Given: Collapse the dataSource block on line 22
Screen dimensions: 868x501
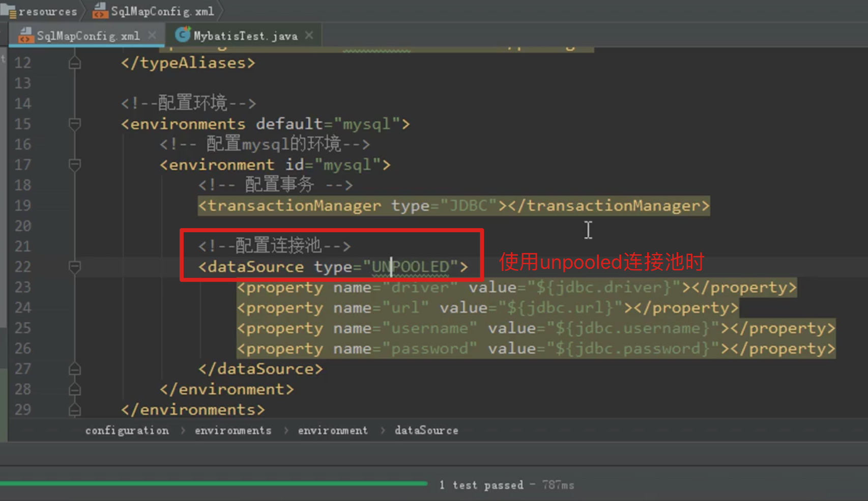Looking at the screenshot, I should 75,267.
